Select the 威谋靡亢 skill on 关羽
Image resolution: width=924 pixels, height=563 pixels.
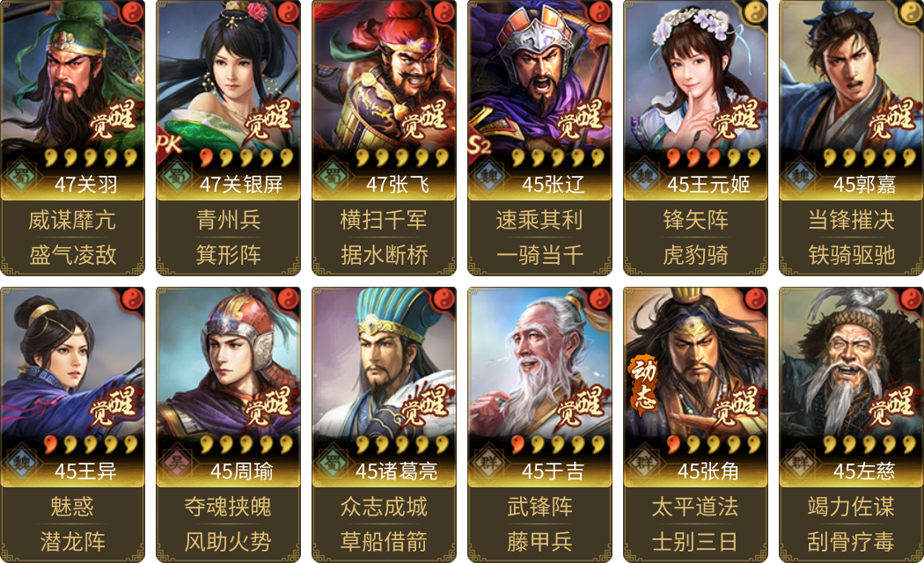(x=72, y=220)
